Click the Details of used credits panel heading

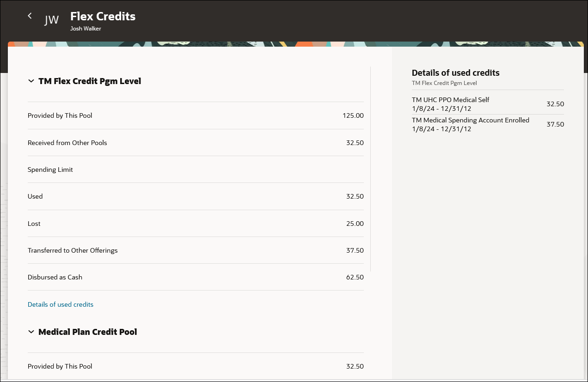456,73
